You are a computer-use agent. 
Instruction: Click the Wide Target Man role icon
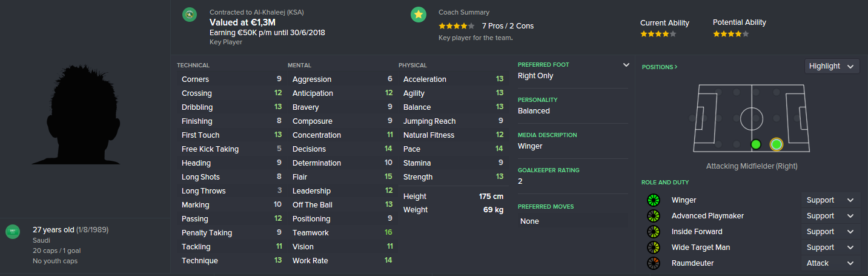point(653,247)
